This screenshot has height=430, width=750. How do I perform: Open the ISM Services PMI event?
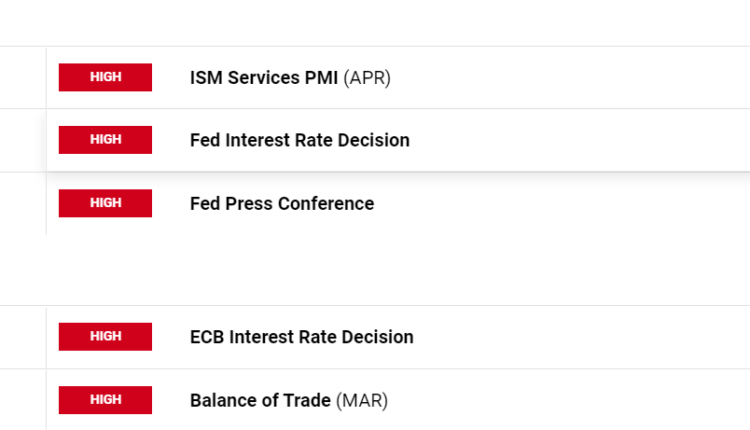coord(265,78)
